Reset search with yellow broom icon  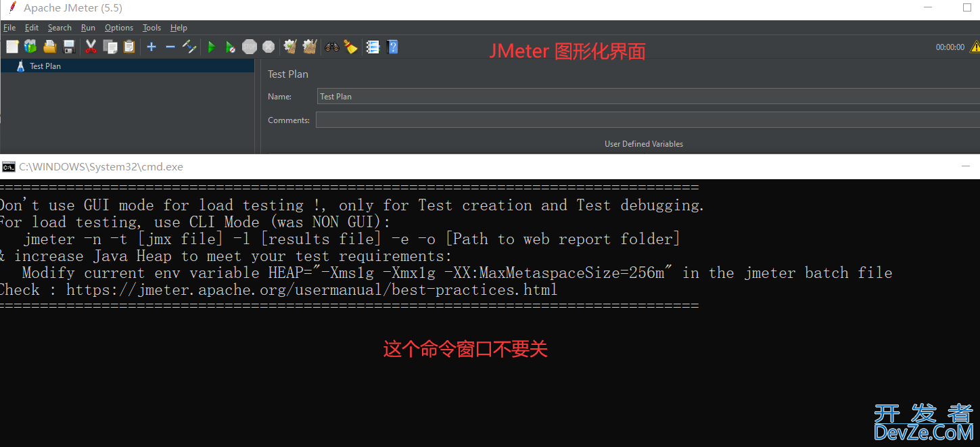pos(350,47)
